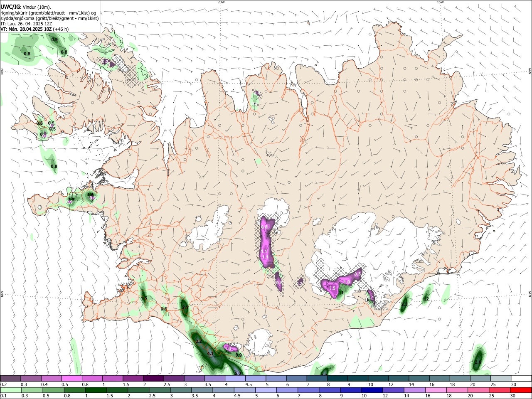Click rain legend swatch between 20 and 25
532x399 pixels.
(478, 390)
